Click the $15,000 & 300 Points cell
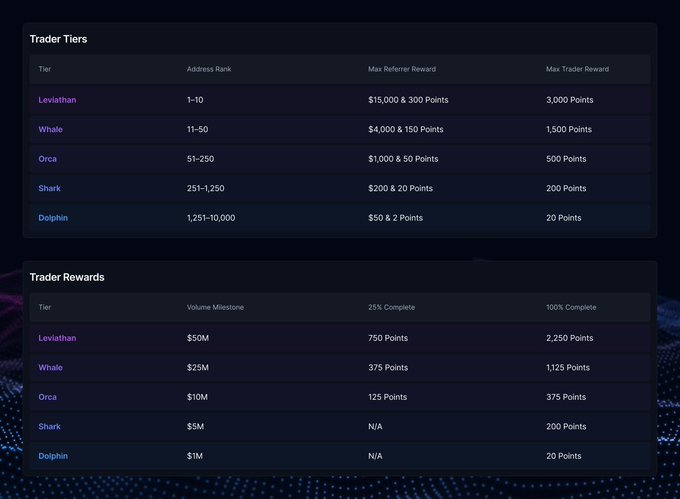This screenshot has height=499, width=680. [x=408, y=100]
